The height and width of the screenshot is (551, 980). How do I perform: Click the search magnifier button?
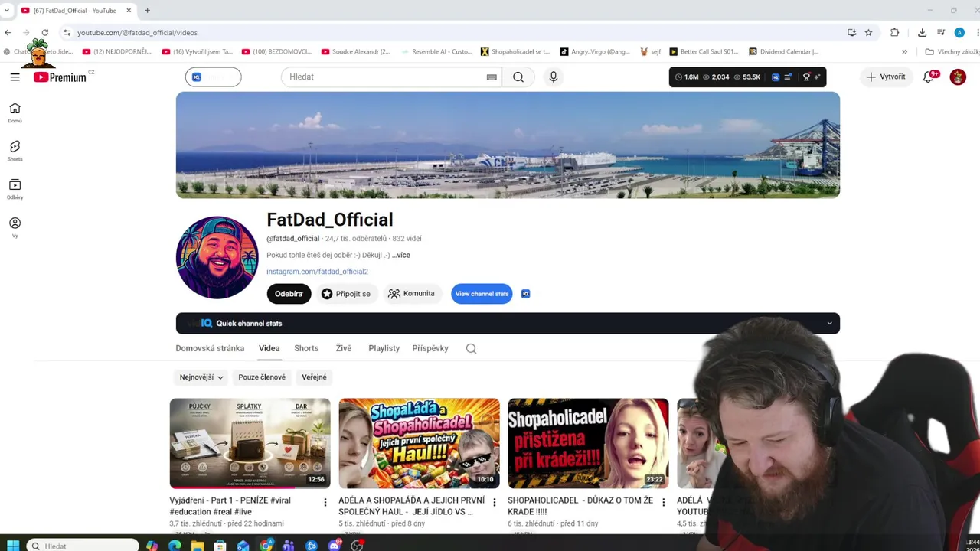518,77
